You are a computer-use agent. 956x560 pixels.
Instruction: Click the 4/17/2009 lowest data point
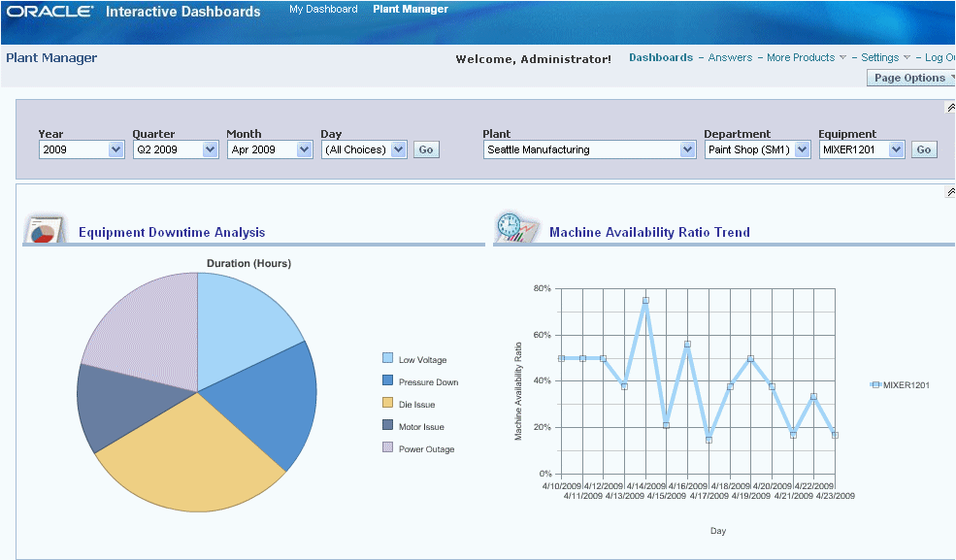click(x=709, y=440)
